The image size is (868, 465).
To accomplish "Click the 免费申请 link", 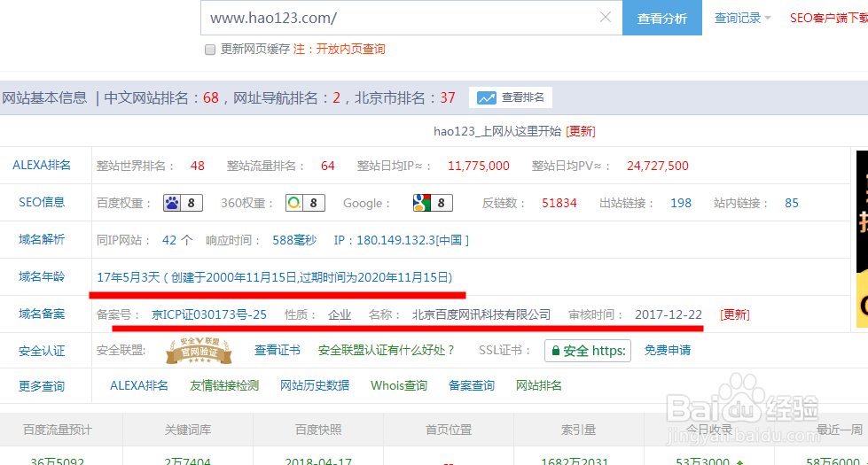I will click(x=668, y=350).
